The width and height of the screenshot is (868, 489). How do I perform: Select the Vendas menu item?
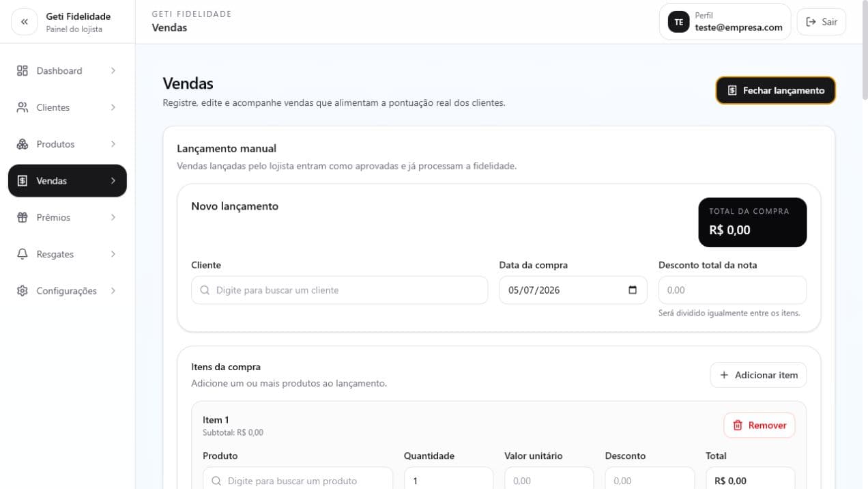[68, 181]
